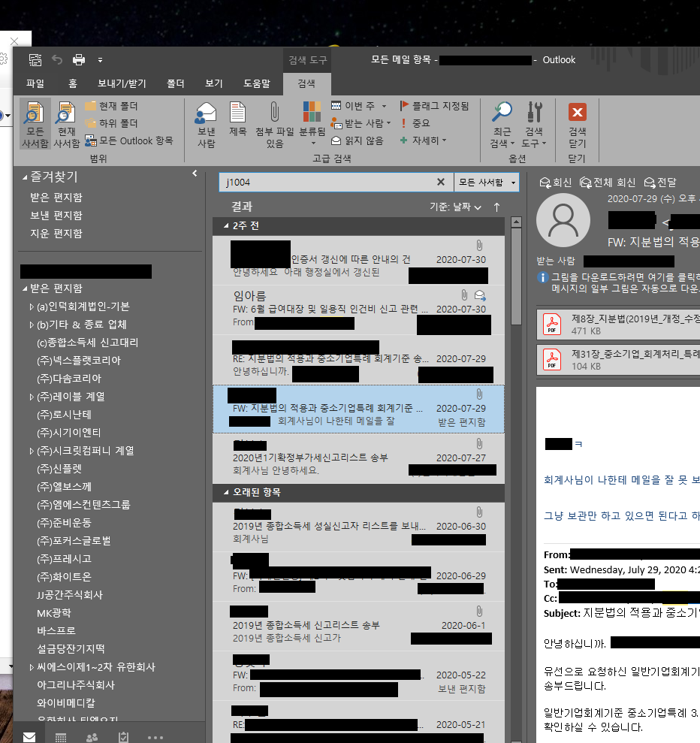Choose 모든 Outlook 항목 scope
Screen dimensions: 700x743
tap(129, 140)
